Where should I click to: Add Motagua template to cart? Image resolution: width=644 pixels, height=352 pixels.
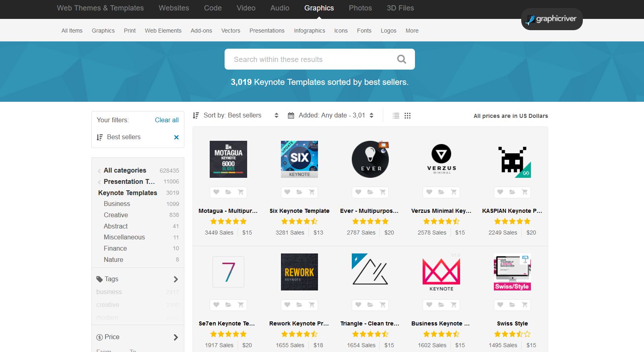pyautogui.click(x=241, y=192)
